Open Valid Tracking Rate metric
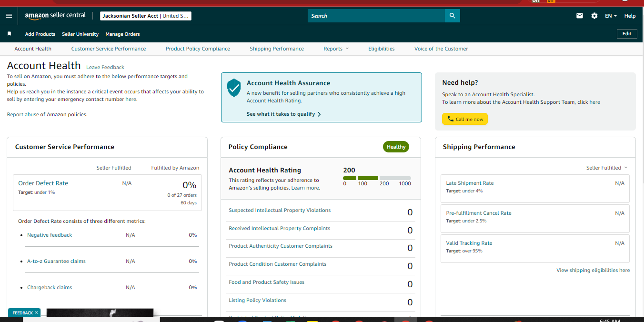The height and width of the screenshot is (322, 644). (x=469, y=243)
